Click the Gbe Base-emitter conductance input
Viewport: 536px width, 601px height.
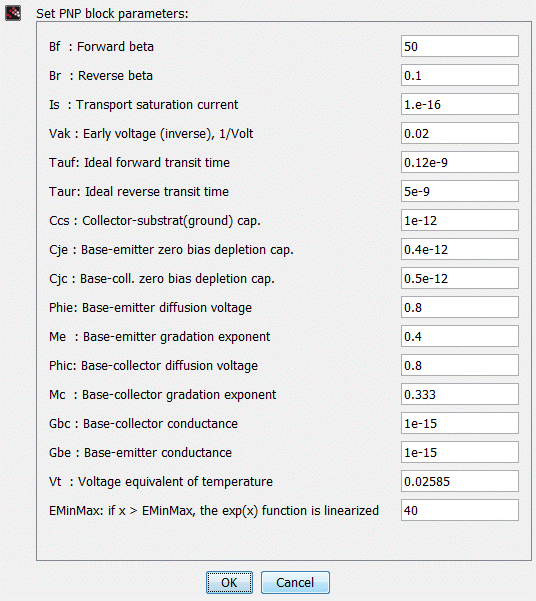coord(460,452)
